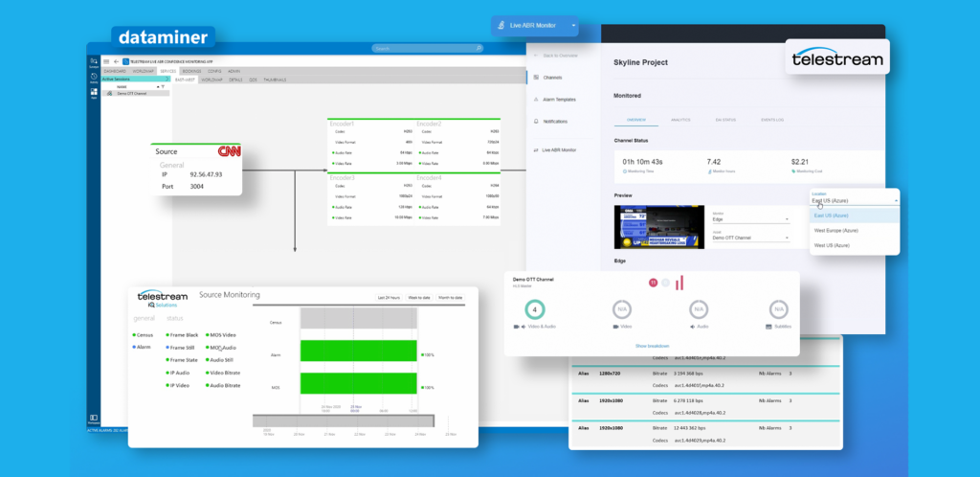Click the green Alarm bar in Source Monitoring chart

359,351
